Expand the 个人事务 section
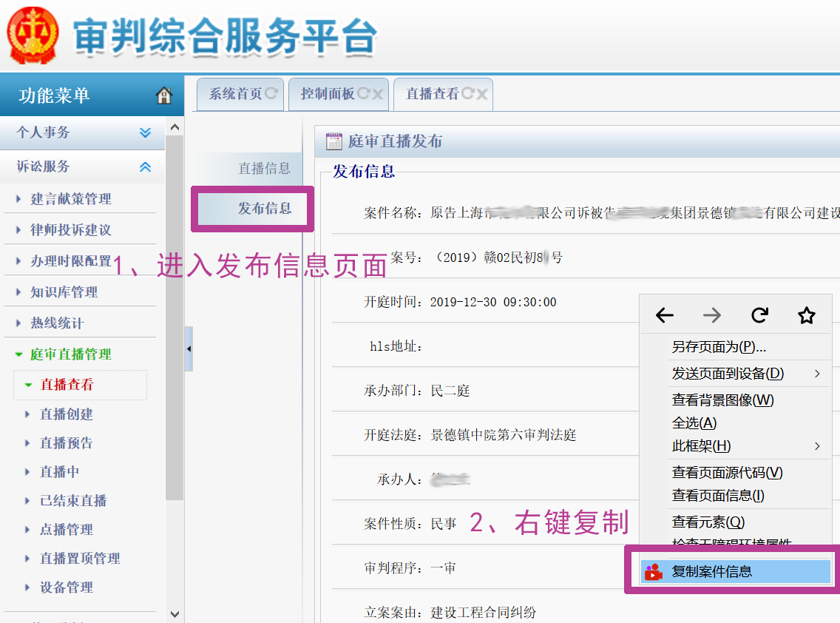The height and width of the screenshot is (623, 840). (x=145, y=132)
